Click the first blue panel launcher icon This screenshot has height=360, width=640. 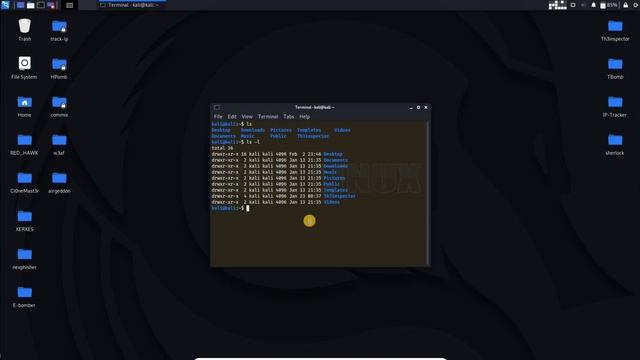pos(20,5)
